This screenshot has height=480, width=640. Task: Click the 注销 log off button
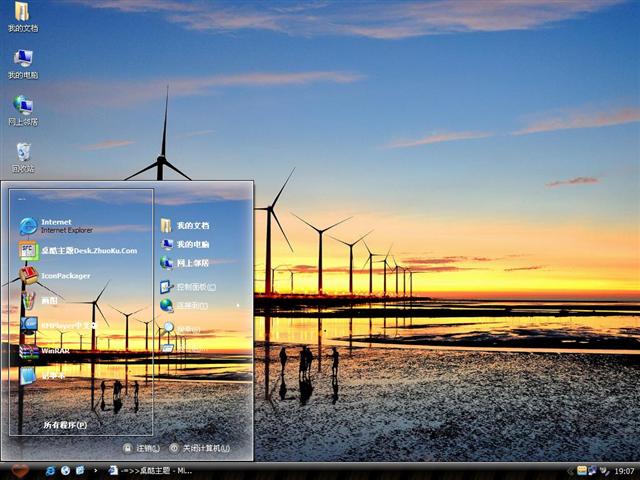coord(141,448)
